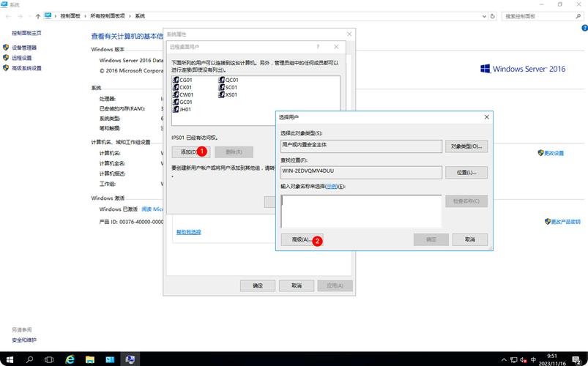Click the Internet Explorer taskbar icon

[70, 359]
